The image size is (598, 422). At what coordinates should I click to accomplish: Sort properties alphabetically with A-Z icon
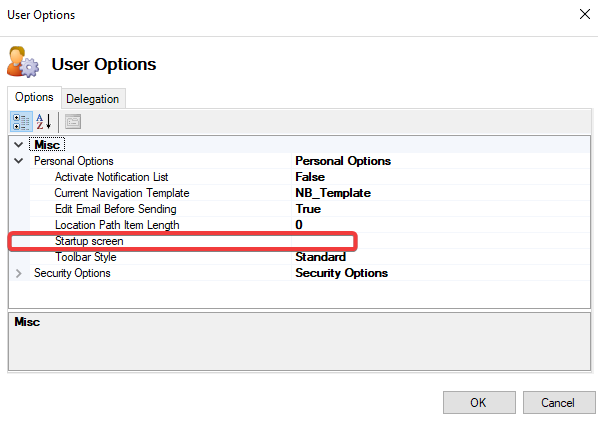coord(44,122)
